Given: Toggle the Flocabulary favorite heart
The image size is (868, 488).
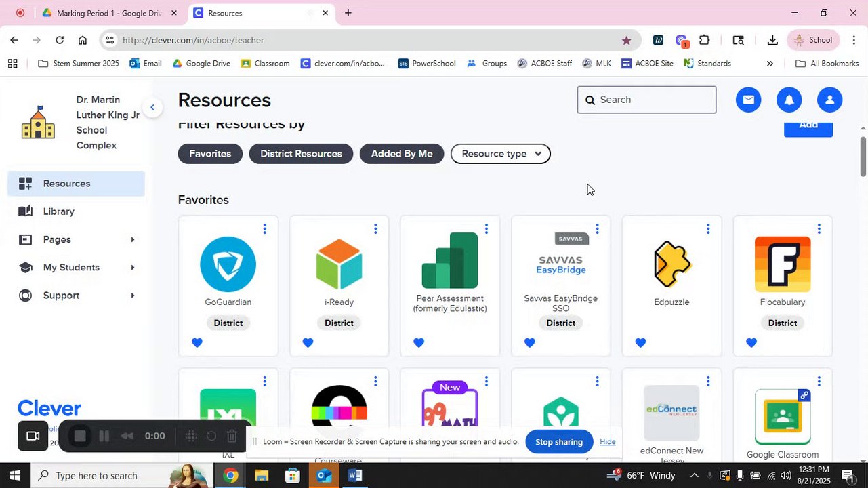Looking at the screenshot, I should click(751, 343).
